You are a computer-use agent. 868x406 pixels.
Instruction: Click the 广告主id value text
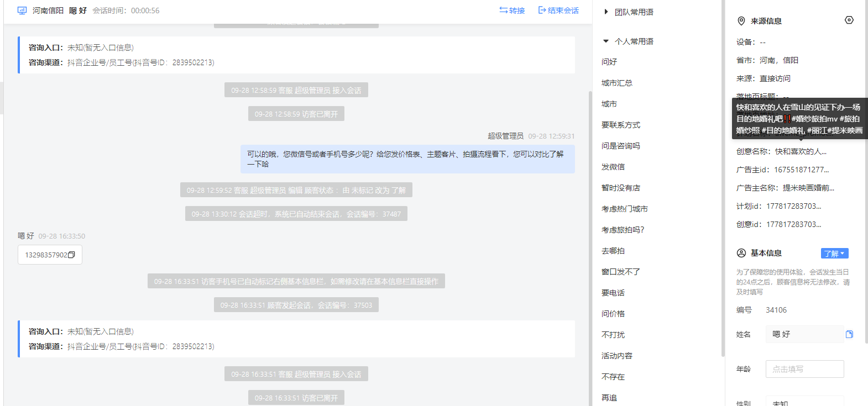click(x=801, y=170)
